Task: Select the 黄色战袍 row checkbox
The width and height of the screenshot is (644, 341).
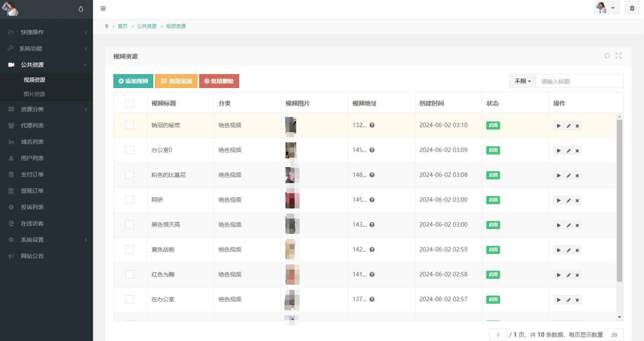Action: point(129,250)
